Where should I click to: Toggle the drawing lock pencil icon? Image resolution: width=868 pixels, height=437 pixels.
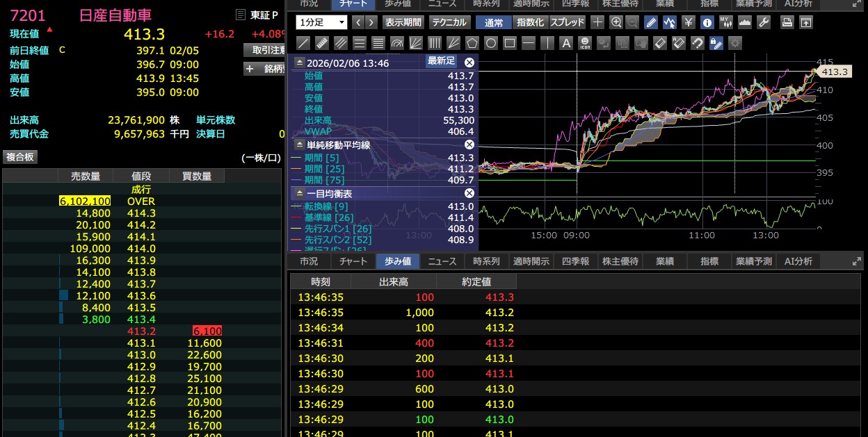tap(716, 43)
